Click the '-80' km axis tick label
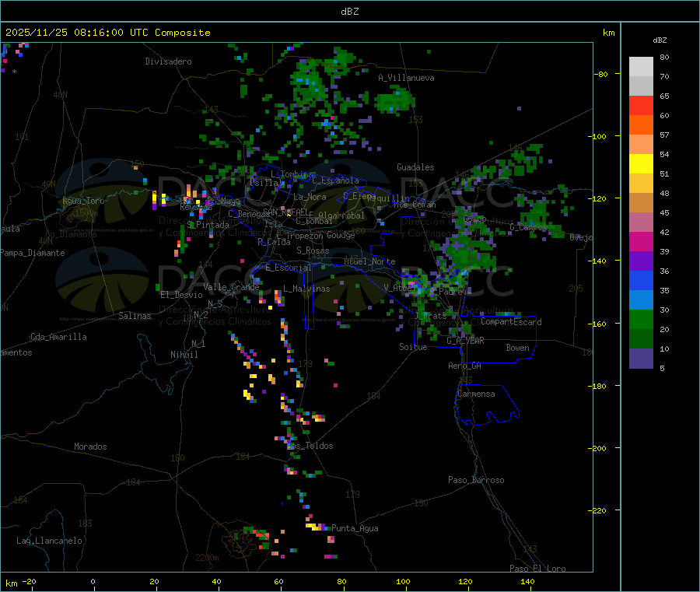Viewport: 700px width, 592px height. [601, 75]
